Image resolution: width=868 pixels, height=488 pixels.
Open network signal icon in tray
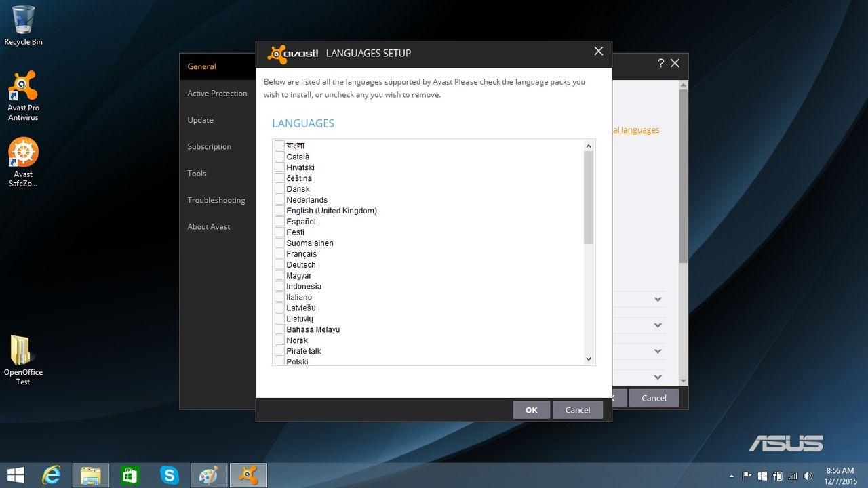[x=793, y=476]
